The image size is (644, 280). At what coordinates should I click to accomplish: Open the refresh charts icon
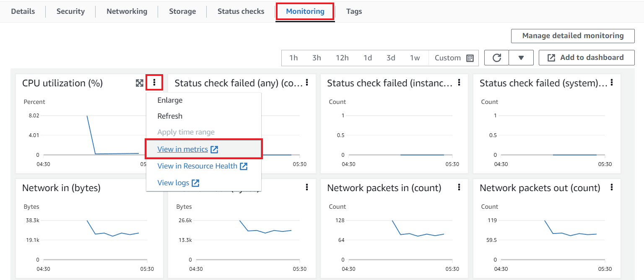pos(496,57)
